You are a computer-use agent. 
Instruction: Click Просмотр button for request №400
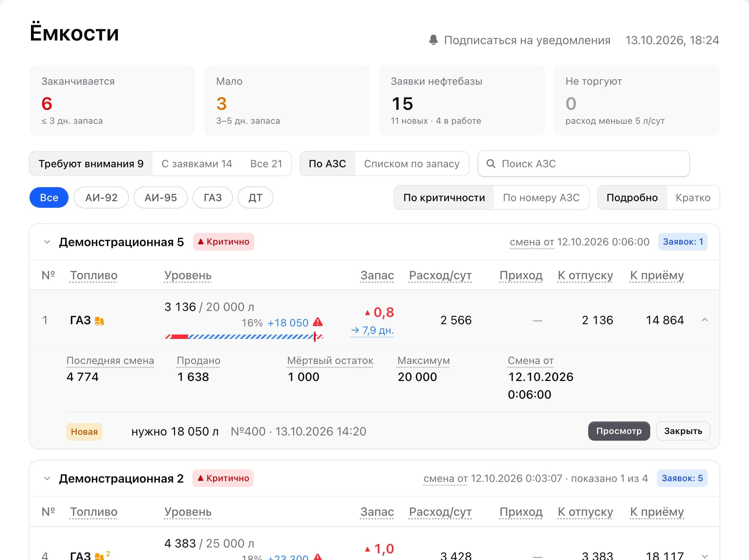tap(619, 431)
